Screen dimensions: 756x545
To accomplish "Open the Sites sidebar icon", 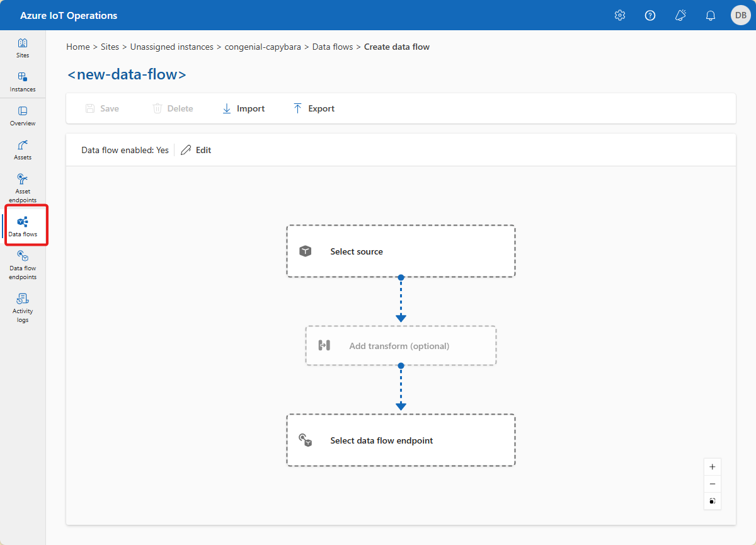I will pos(23,48).
